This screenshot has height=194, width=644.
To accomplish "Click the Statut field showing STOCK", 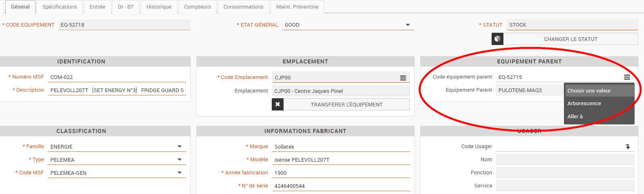I will coord(572,25).
